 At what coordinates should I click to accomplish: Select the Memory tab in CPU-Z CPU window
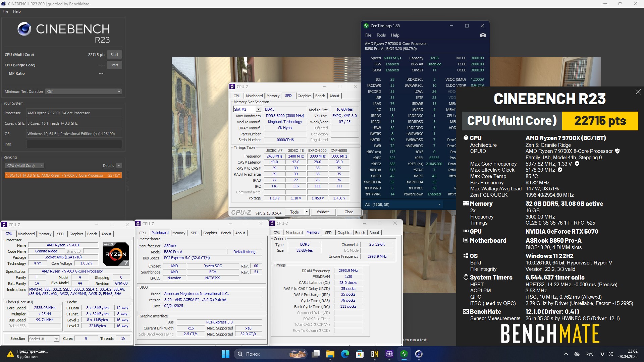click(45, 234)
